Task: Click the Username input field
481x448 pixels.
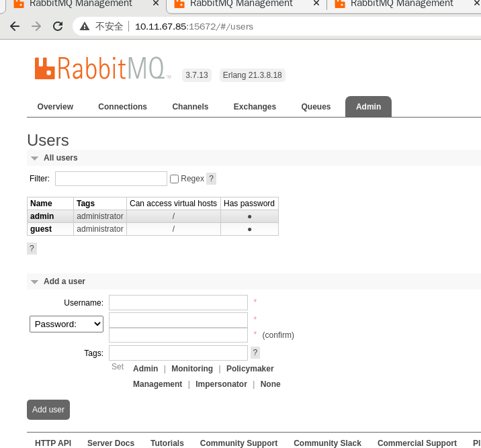Action: coord(178,303)
